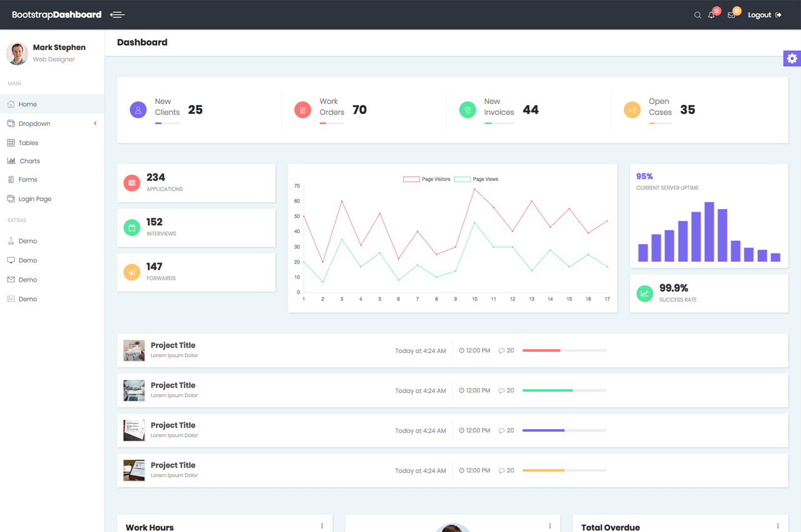This screenshot has height=532, width=801.
Task: Expand the Dropdown sidebar item
Action: pyautogui.click(x=52, y=123)
